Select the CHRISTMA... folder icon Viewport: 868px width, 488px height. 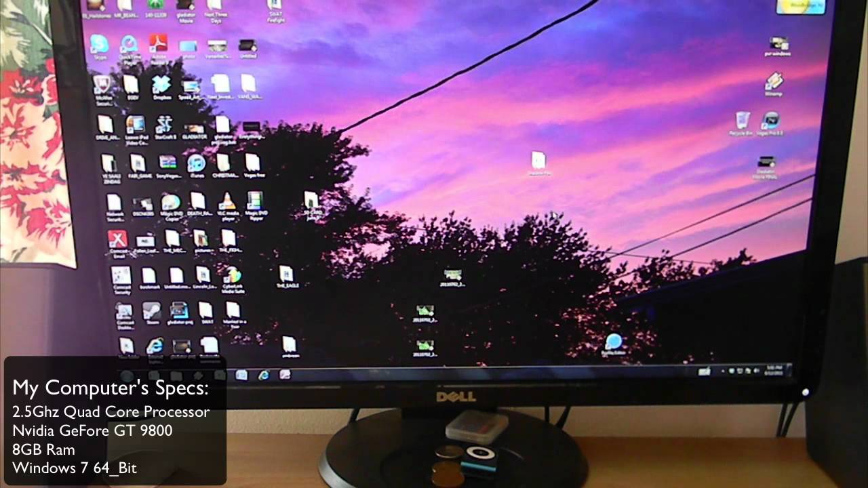point(224,166)
